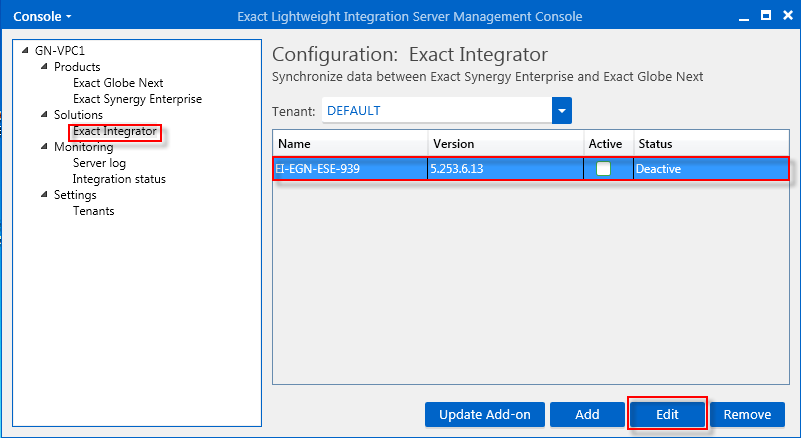
Task: Collapse the Settings tree section
Action: 44,195
